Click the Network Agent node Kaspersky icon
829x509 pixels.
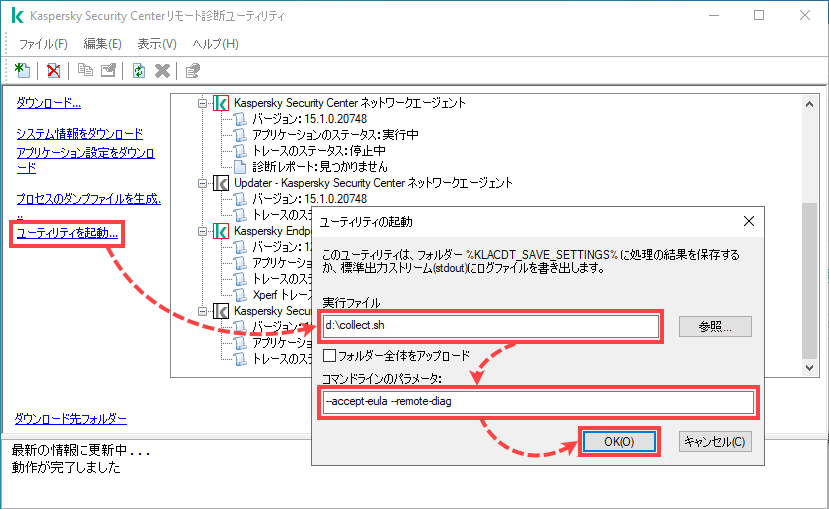point(221,103)
